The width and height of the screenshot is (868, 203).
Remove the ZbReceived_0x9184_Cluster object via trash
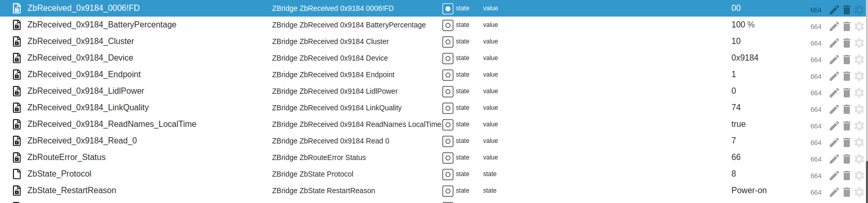click(x=847, y=43)
